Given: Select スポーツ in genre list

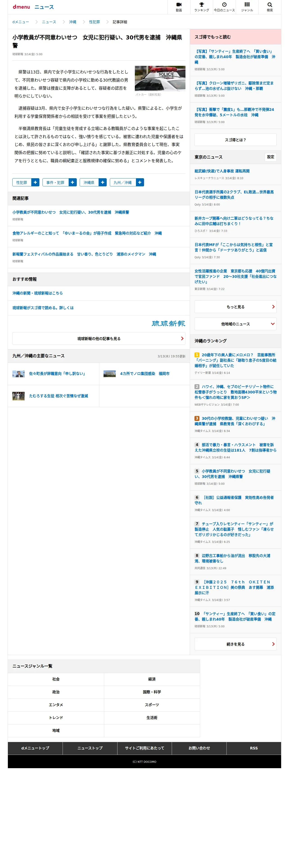Looking at the screenshot, I should click(x=152, y=705).
